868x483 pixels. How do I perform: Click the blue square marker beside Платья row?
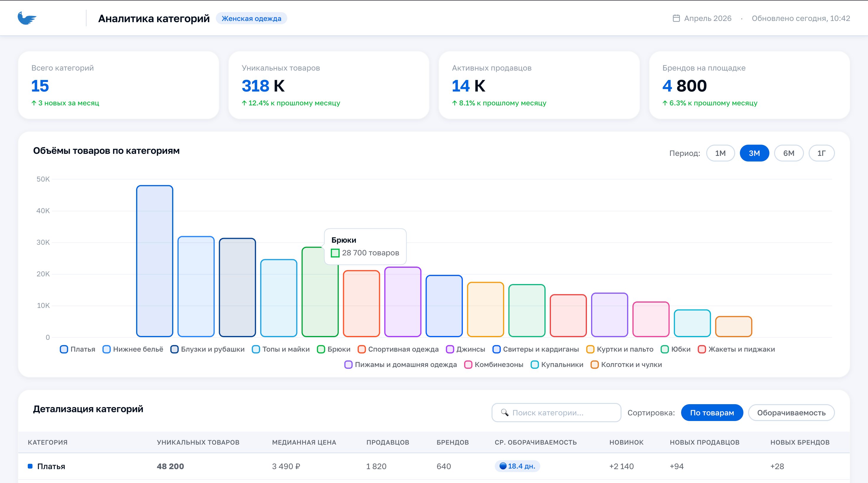[x=30, y=466]
